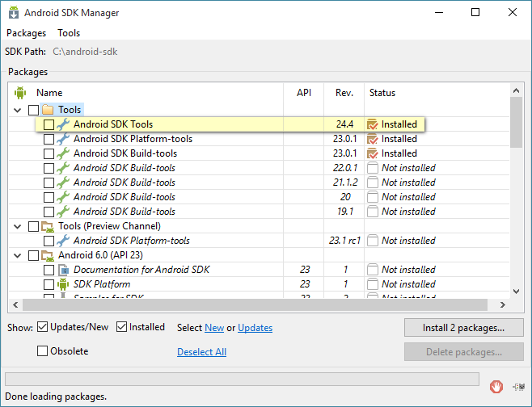This screenshot has height=407, width=532.
Task: Click the scroll right arrow of packages list
Action: tap(502, 304)
